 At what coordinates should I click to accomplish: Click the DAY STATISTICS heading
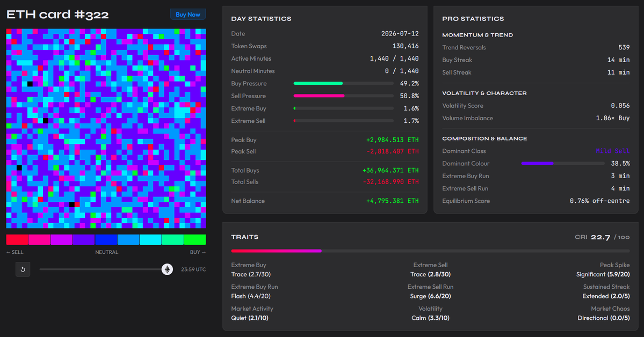[261, 19]
